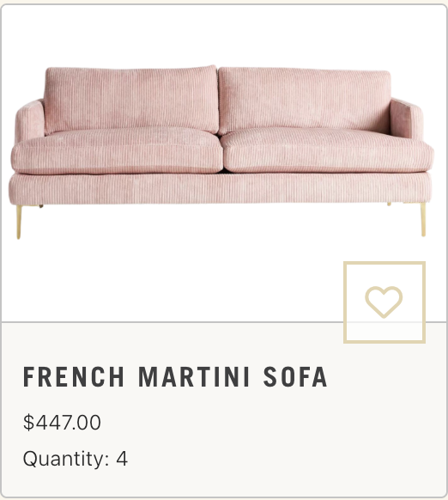Select the $447.00 price text
Image resolution: width=448 pixels, height=500 pixels.
pyautogui.click(x=62, y=422)
